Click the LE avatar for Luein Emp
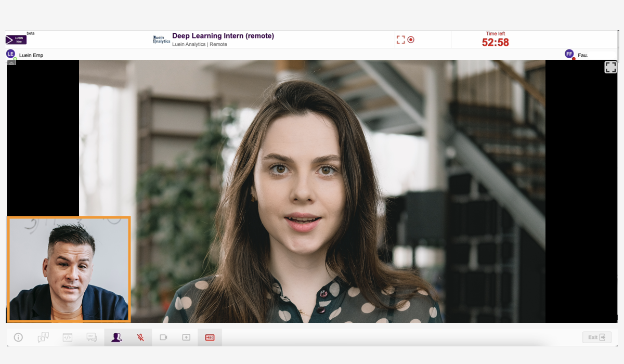The image size is (624, 364). (10, 54)
